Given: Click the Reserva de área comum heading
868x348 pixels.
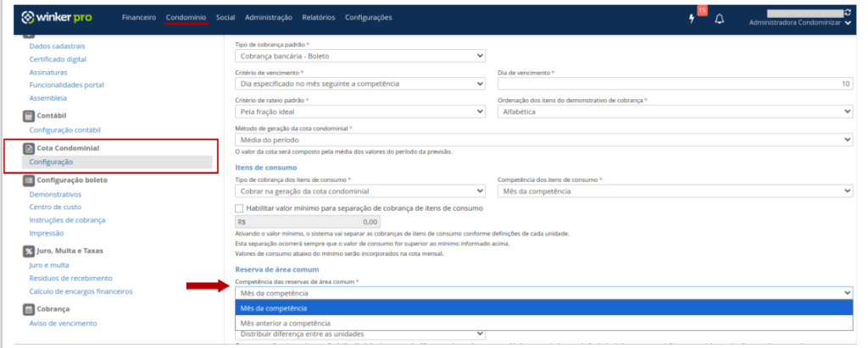Looking at the screenshot, I should (x=277, y=269).
